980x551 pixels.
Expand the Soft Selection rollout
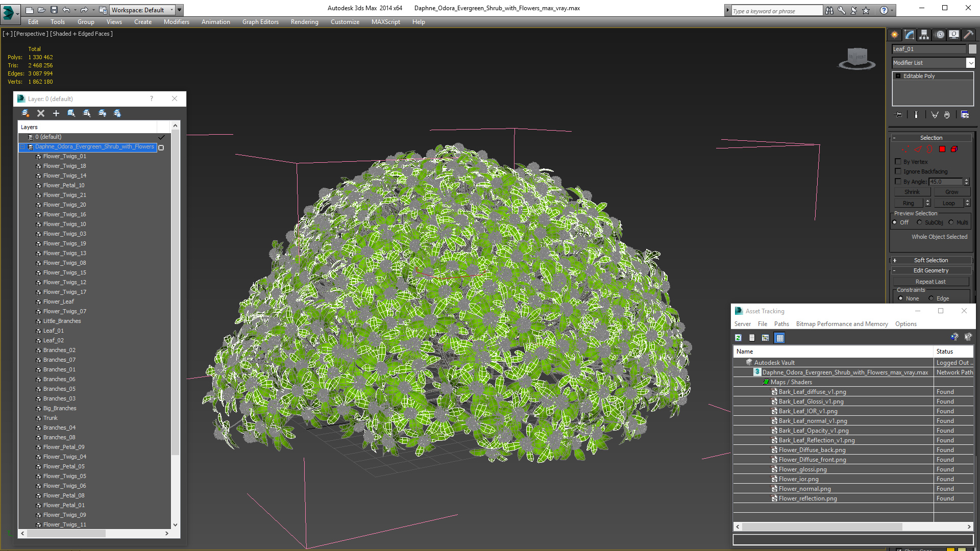[x=931, y=260]
